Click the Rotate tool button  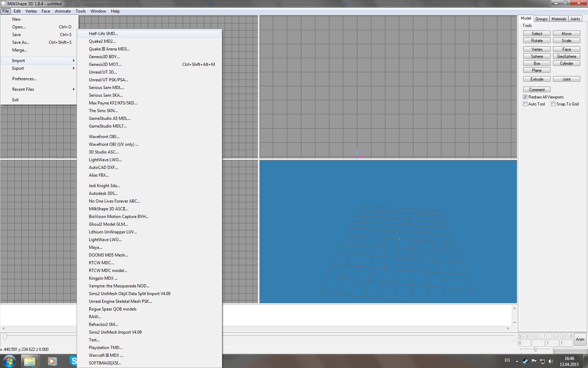pos(537,41)
